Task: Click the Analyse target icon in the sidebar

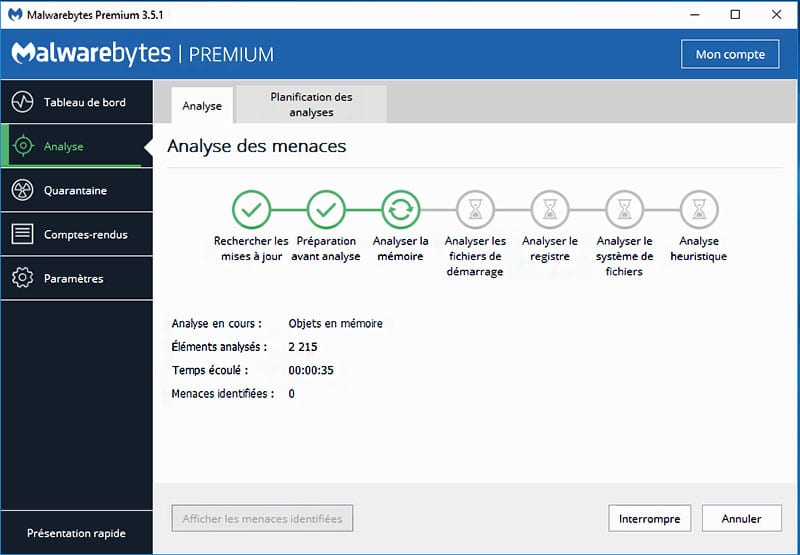Action: click(x=23, y=146)
